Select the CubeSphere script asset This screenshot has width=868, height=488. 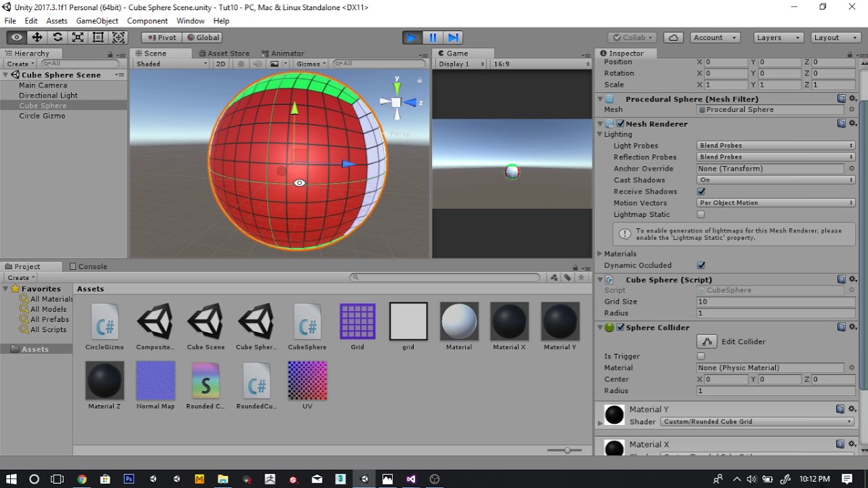(307, 327)
